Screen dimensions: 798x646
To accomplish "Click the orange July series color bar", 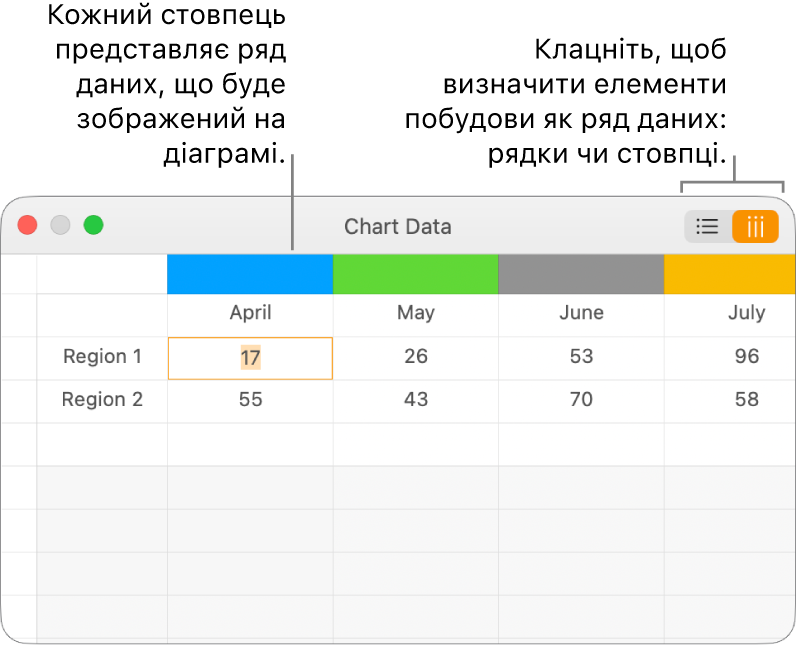I will click(x=731, y=274).
